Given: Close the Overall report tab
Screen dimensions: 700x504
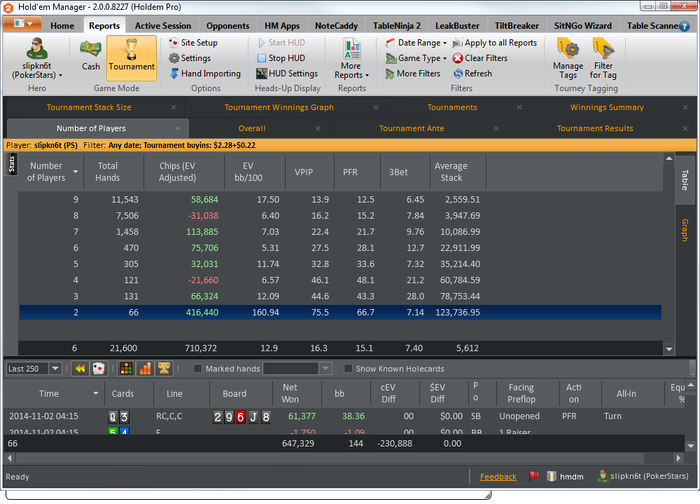Looking at the screenshot, I should pos(317,128).
